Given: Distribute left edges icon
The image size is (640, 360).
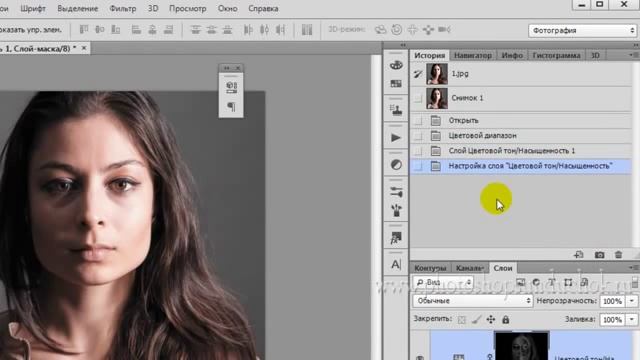Looking at the screenshot, I should 248,29.
